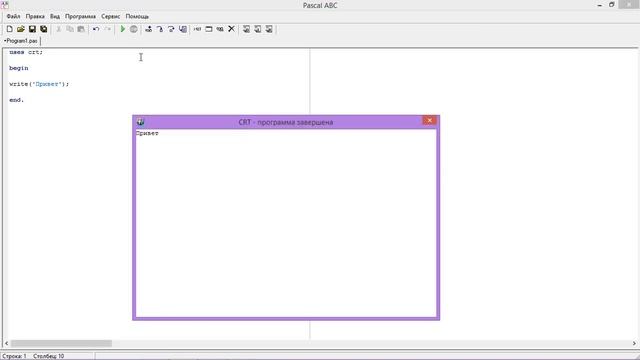
Task: Click the window-shaped toolbar icon
Action: point(209,29)
